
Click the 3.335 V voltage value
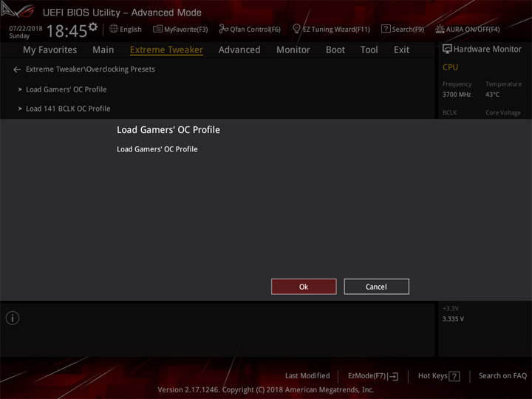pyautogui.click(x=453, y=319)
